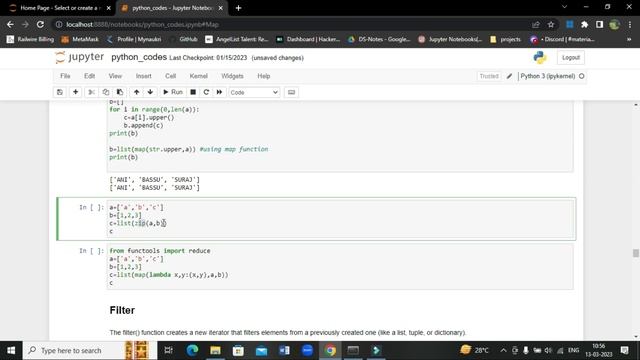640x360 pixels.
Task: Open the notification center icon
Action: pyautogui.click(x=624, y=350)
